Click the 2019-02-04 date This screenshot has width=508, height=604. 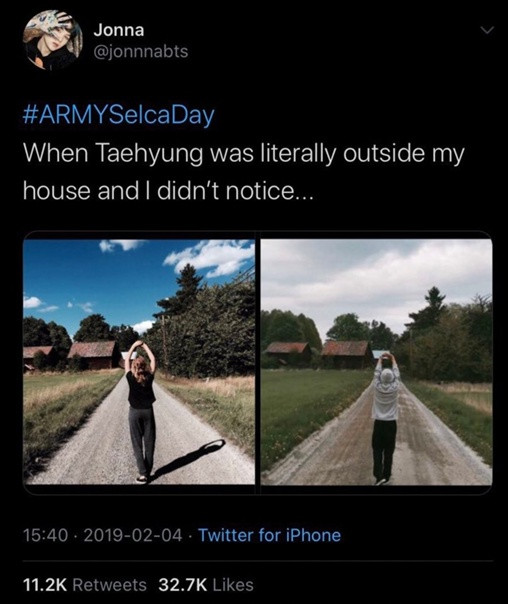[133, 535]
